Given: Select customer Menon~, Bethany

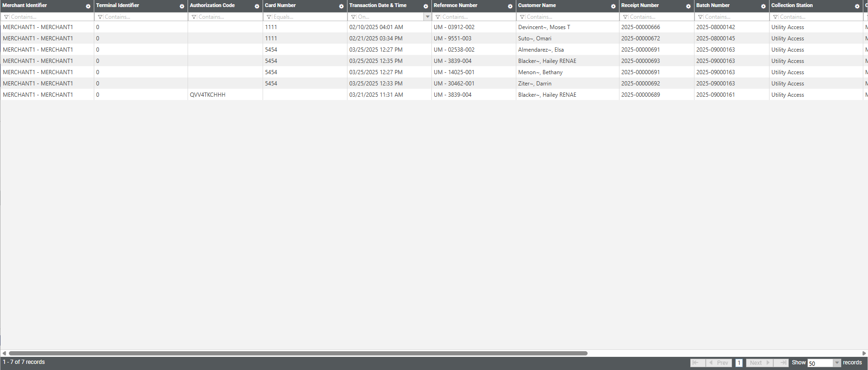Looking at the screenshot, I should point(540,72).
